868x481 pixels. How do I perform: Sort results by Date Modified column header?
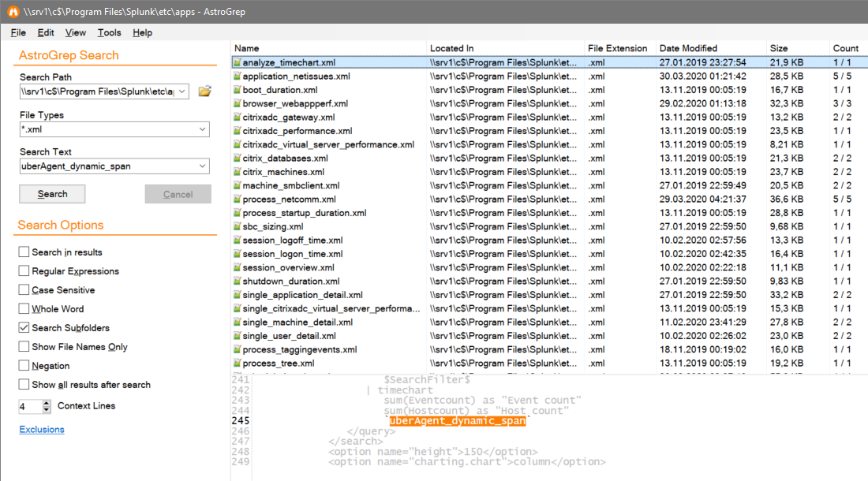tap(688, 48)
